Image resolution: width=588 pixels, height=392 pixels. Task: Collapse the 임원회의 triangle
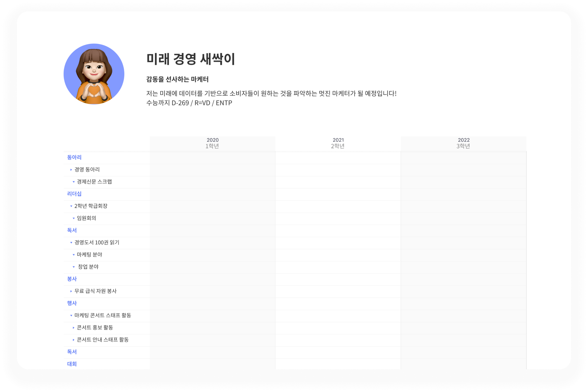73,218
